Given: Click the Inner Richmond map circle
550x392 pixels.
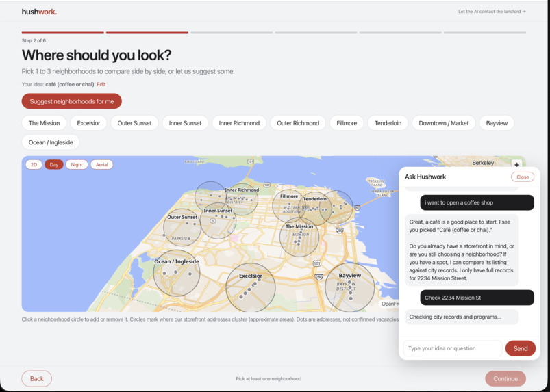Looking at the screenshot, I should (242, 199).
